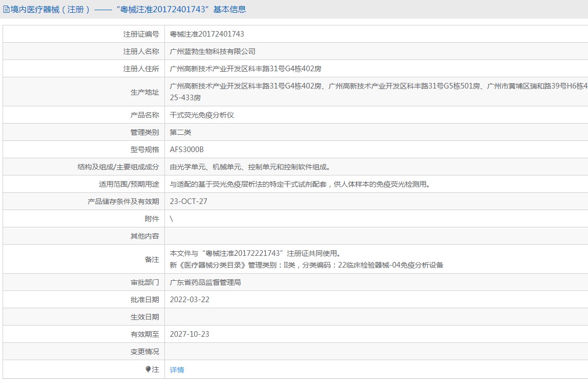The image size is (588, 381).
Task: Select registrant name 广州蓝勃生物科技有限公司
Action: [212, 51]
